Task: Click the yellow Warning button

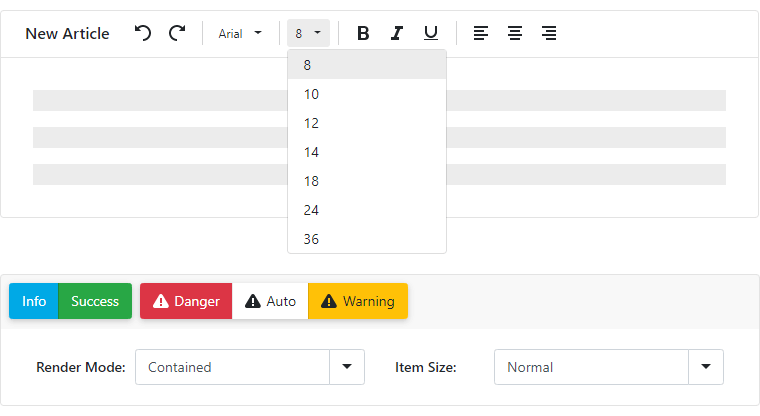Action: pos(358,301)
